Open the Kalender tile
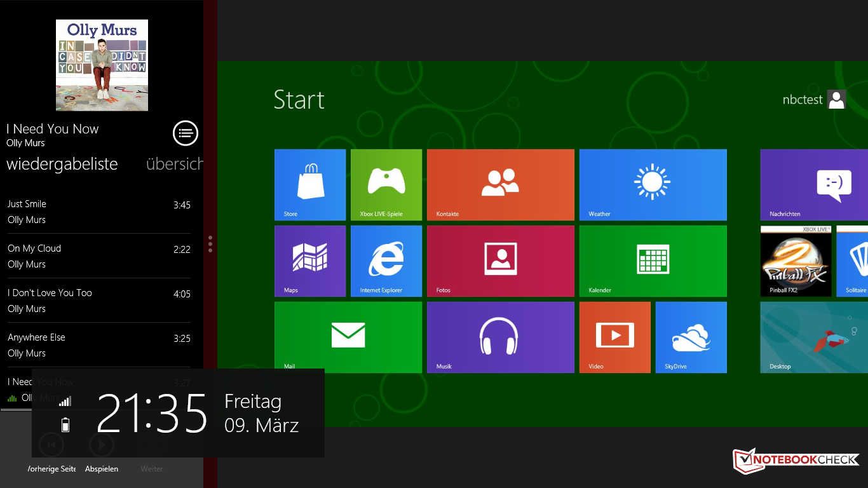 coord(653,261)
